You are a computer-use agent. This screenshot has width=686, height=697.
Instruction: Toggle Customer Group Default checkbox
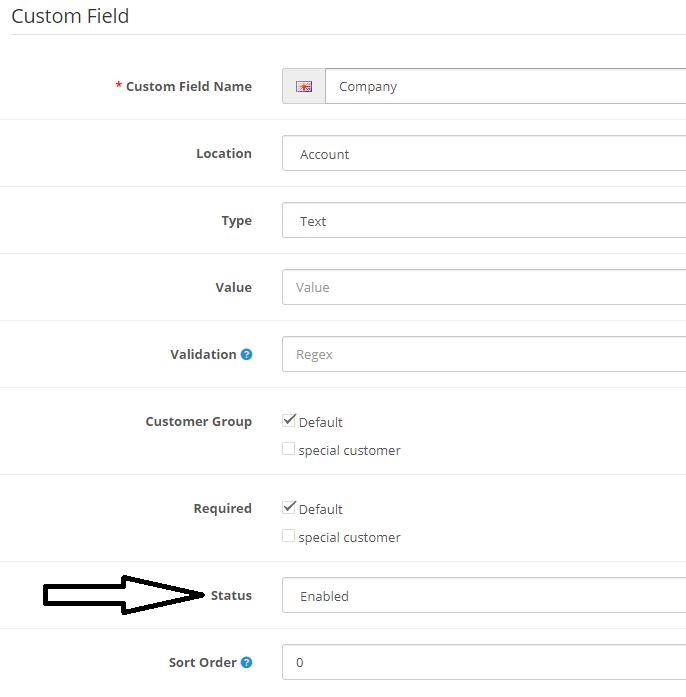(289, 421)
